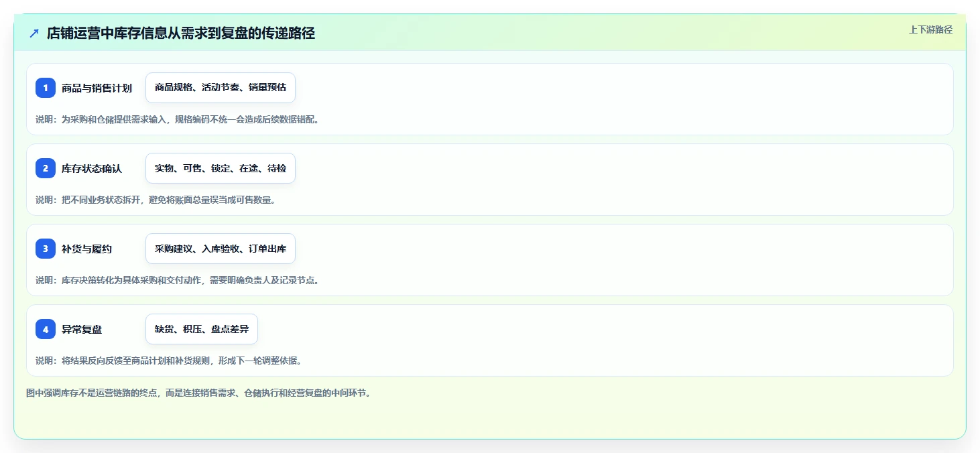
Task: Click the footer text 图中强调库存不是运营链路的终点
Action: point(199,393)
